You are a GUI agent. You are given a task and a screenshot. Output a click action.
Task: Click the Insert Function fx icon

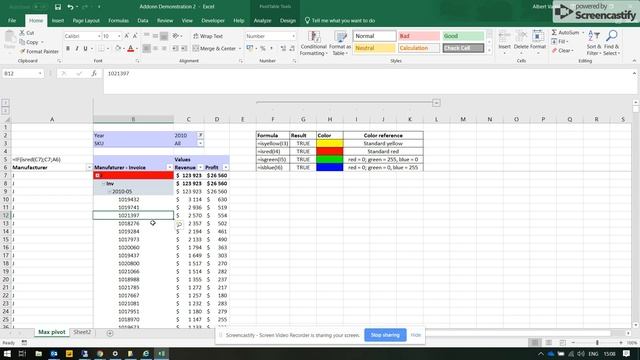[x=94, y=73]
